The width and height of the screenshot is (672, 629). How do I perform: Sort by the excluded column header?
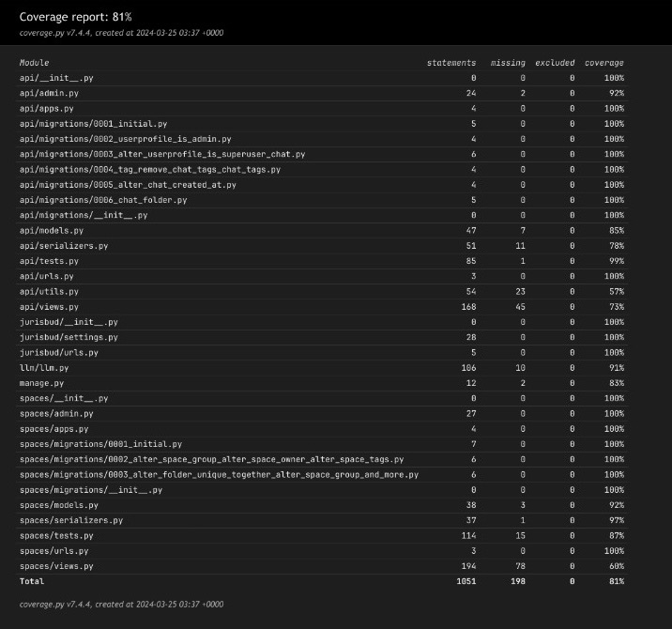[555, 63]
